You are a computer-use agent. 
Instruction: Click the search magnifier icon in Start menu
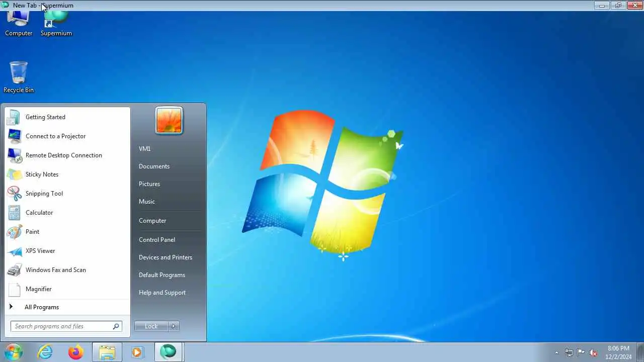[x=116, y=326]
